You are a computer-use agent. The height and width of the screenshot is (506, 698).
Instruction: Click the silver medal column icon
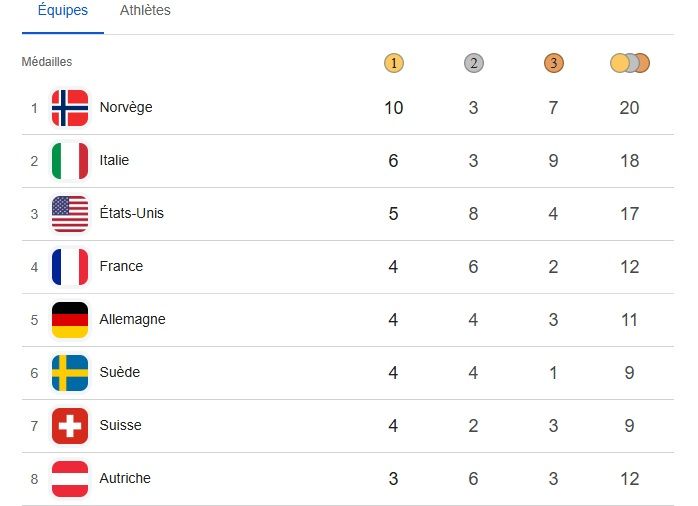[474, 63]
